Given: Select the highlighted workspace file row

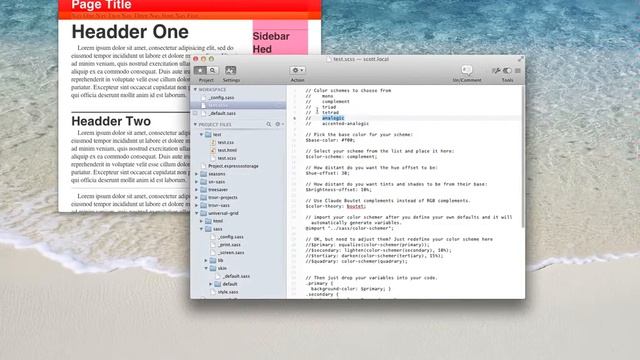Looking at the screenshot, I should click(238, 105).
